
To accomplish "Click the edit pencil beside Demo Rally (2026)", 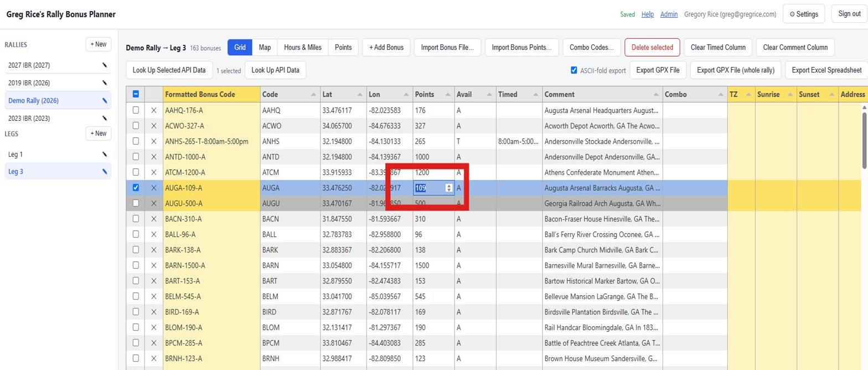I will coord(105,101).
